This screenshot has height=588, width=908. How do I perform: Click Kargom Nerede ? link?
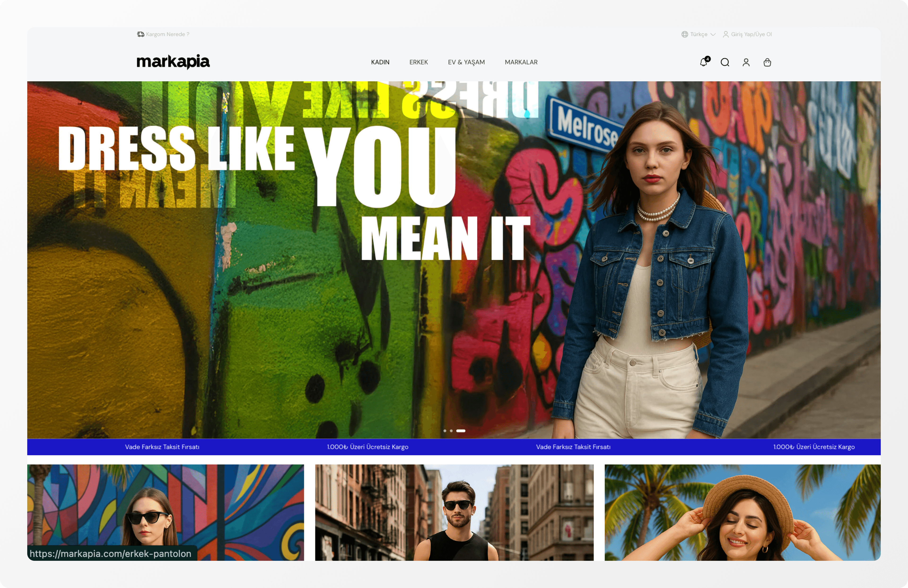[167, 34]
